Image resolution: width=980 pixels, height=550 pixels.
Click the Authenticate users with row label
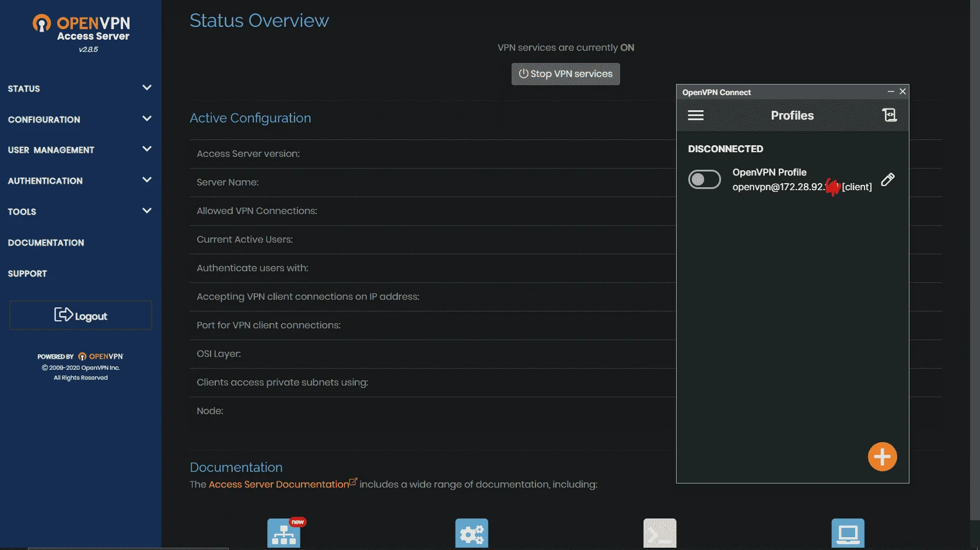click(x=252, y=268)
